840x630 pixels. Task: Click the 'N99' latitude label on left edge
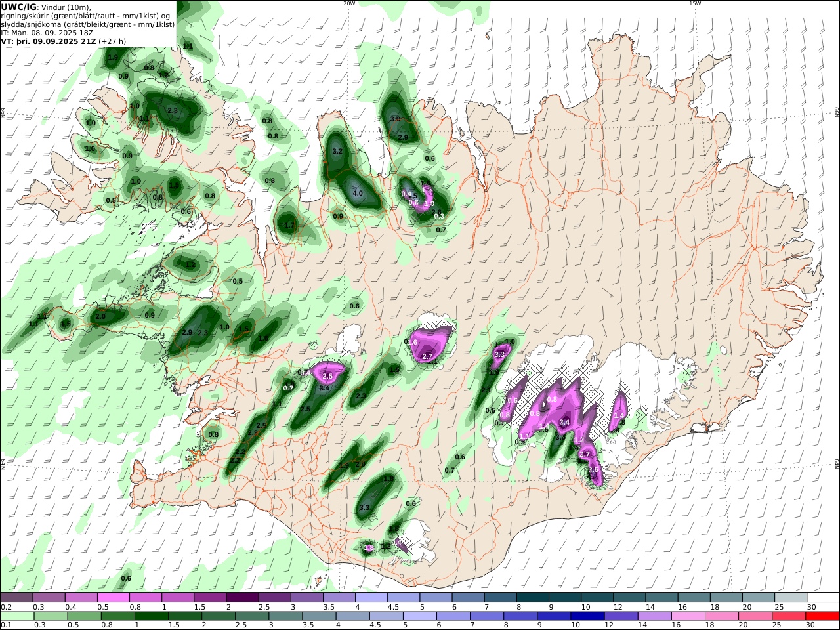(3, 113)
